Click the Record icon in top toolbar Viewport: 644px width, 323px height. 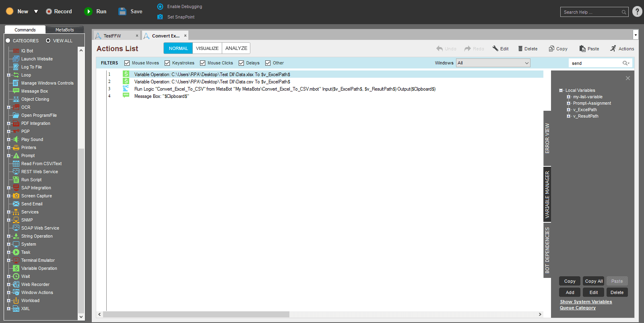(49, 12)
